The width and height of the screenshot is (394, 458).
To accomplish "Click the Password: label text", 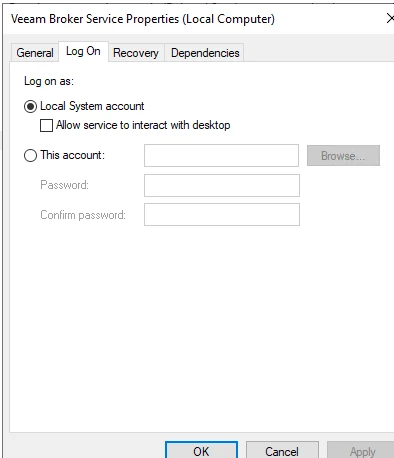I will pyautogui.click(x=64, y=185).
